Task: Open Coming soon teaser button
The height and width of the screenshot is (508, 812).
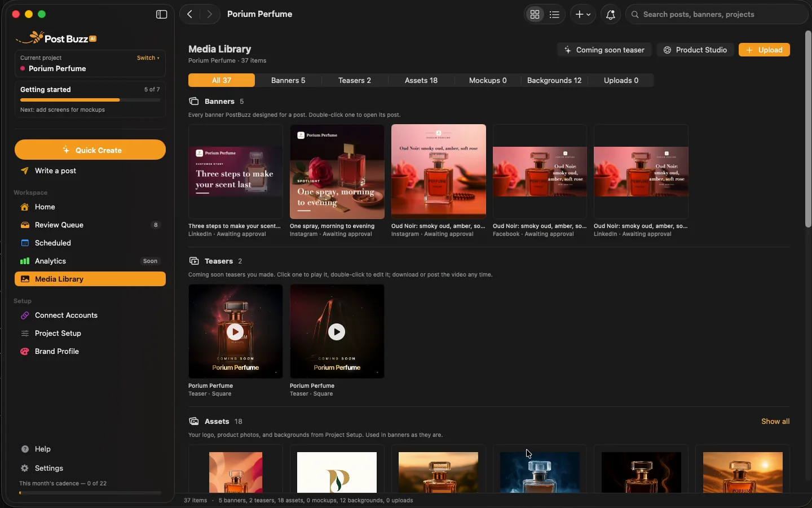Action: point(604,50)
